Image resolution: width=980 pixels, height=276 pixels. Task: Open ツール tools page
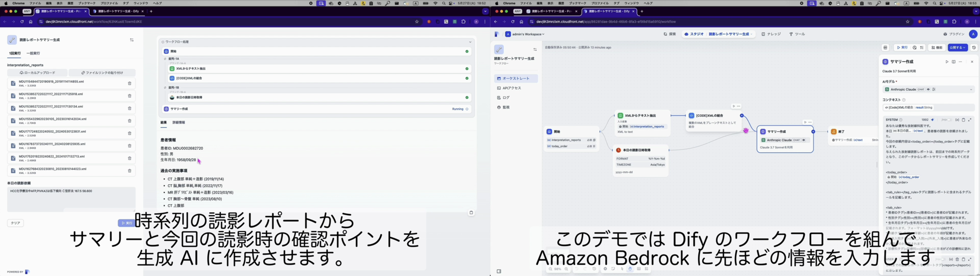[797, 34]
